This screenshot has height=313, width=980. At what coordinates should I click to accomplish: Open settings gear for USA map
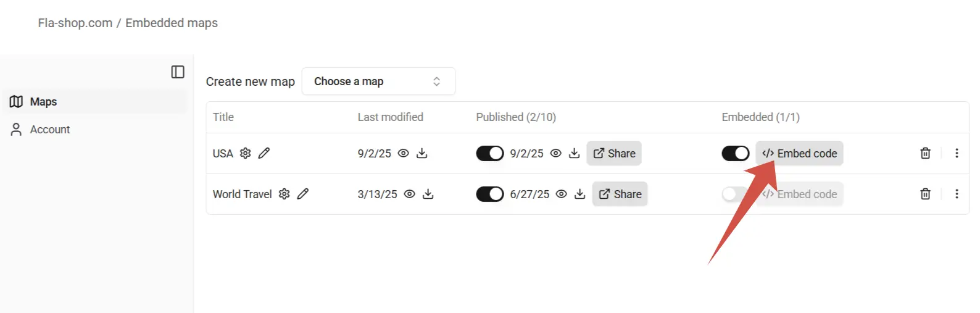[246, 153]
